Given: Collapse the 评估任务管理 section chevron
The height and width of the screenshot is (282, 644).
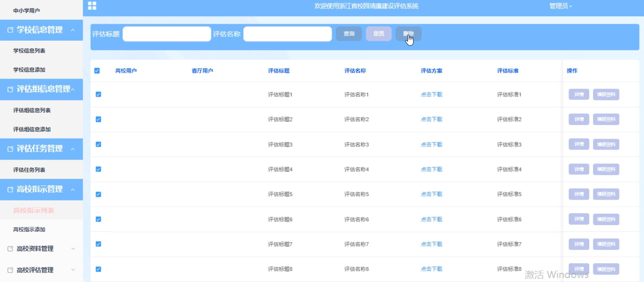Looking at the screenshot, I should (x=73, y=149).
